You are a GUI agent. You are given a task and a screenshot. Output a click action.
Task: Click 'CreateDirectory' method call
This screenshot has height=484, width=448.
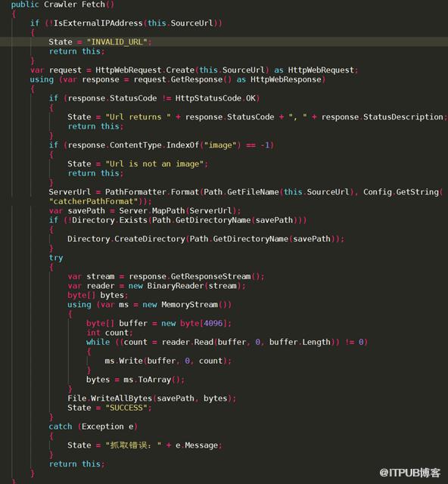click(150, 239)
